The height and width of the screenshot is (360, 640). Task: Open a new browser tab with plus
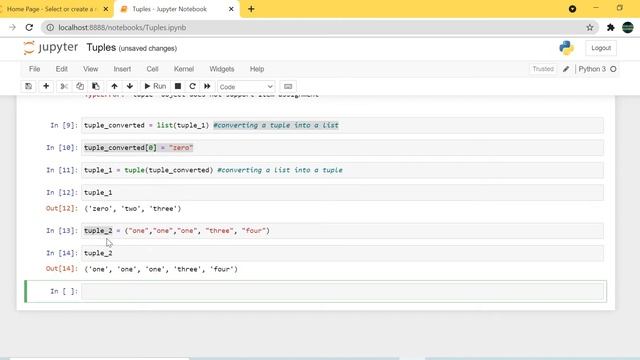point(251,9)
